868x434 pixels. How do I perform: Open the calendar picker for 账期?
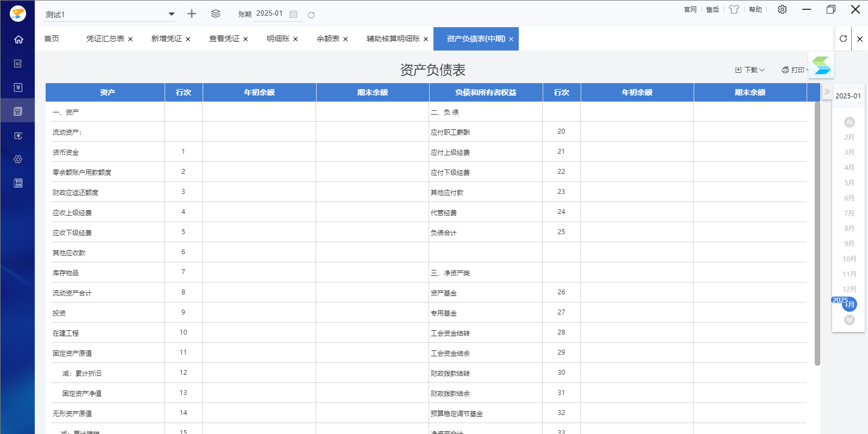click(x=293, y=14)
